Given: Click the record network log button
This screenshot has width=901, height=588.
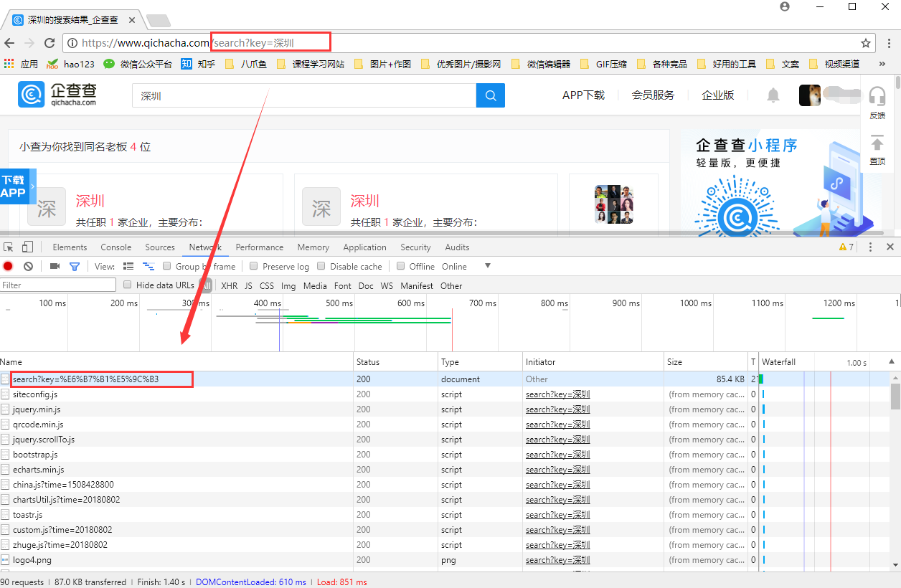Looking at the screenshot, I should pos(8,266).
